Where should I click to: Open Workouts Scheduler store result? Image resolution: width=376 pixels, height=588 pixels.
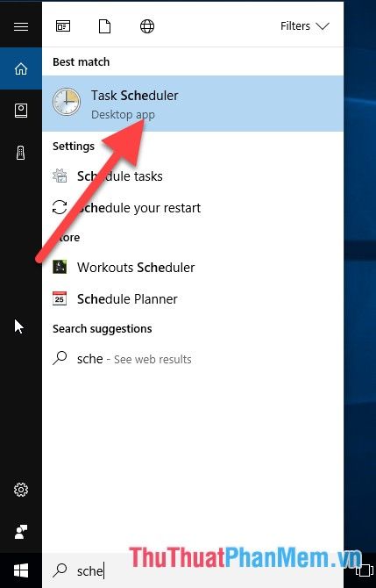point(193,268)
